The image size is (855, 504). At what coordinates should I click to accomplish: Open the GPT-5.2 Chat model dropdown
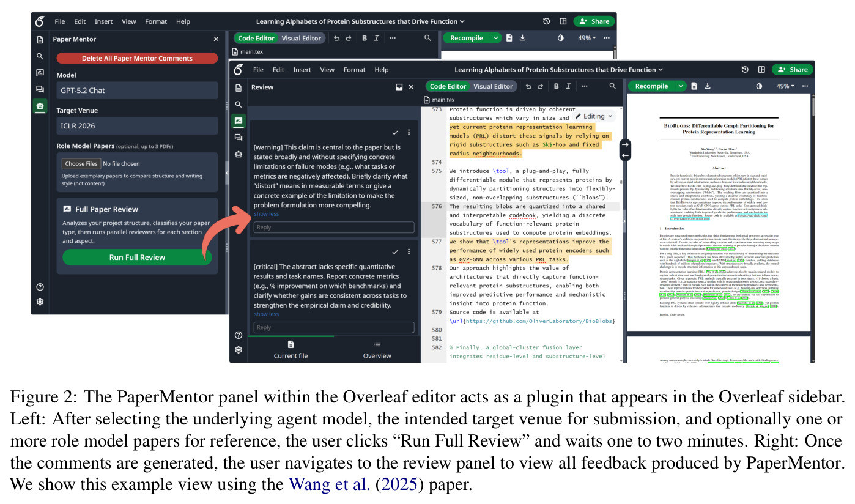(137, 91)
